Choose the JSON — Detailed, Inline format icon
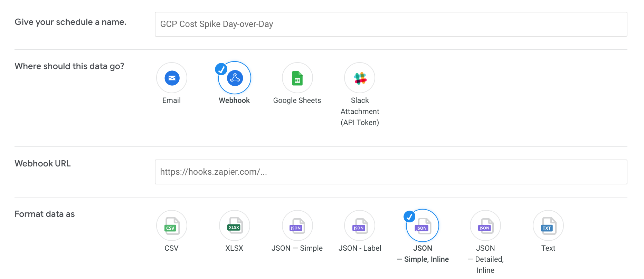 click(x=485, y=225)
